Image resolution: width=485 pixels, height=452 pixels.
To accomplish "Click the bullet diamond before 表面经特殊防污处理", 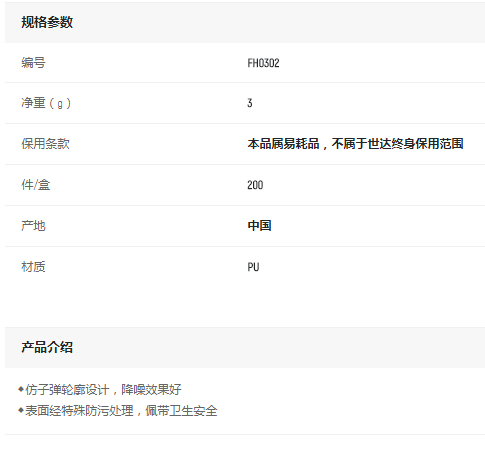I will [x=21, y=410].
